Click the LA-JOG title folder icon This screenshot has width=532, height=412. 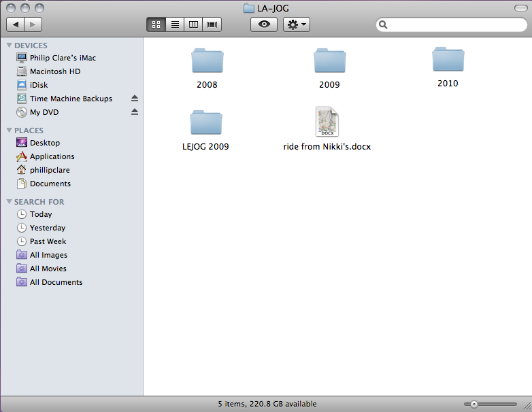[249, 8]
